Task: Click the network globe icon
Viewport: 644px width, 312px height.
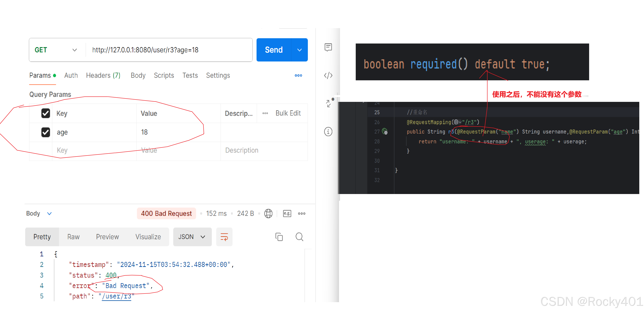Action: point(268,213)
